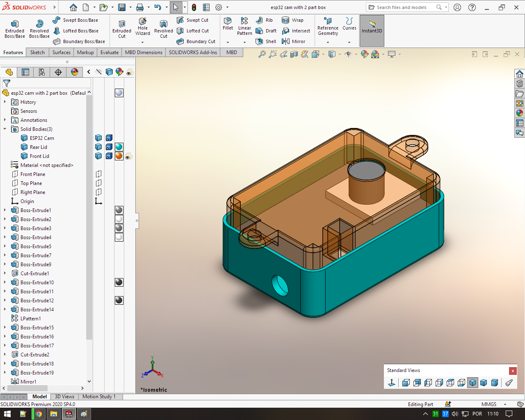The image size is (525, 420).
Task: Click the Intersect button
Action: pyautogui.click(x=296, y=31)
